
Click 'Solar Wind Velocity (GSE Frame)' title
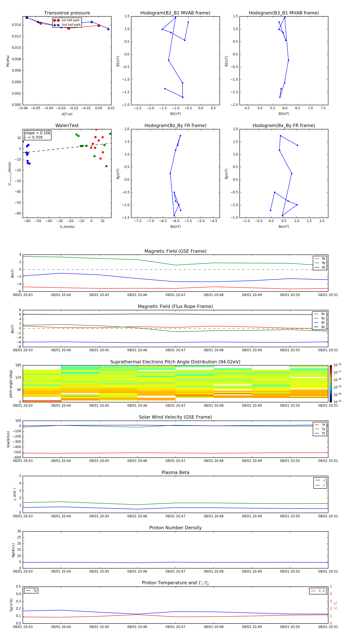175,417
